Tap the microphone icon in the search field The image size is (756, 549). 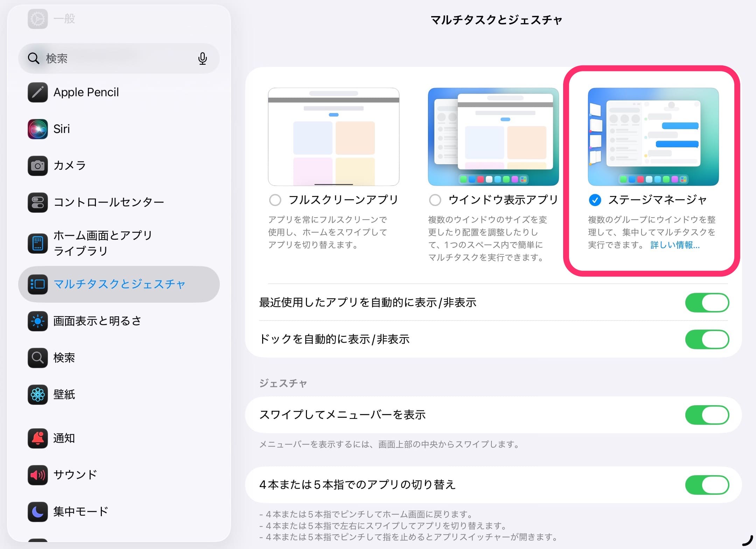[x=202, y=58]
